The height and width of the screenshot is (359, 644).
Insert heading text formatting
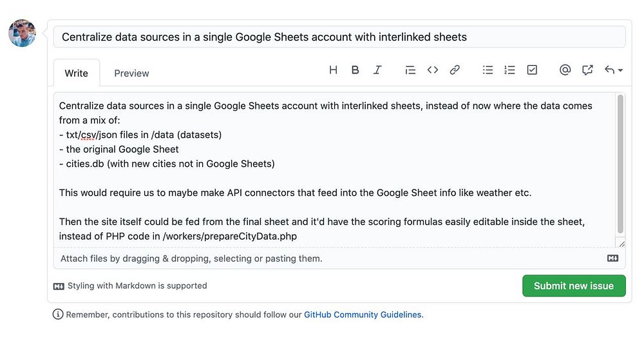tap(333, 70)
